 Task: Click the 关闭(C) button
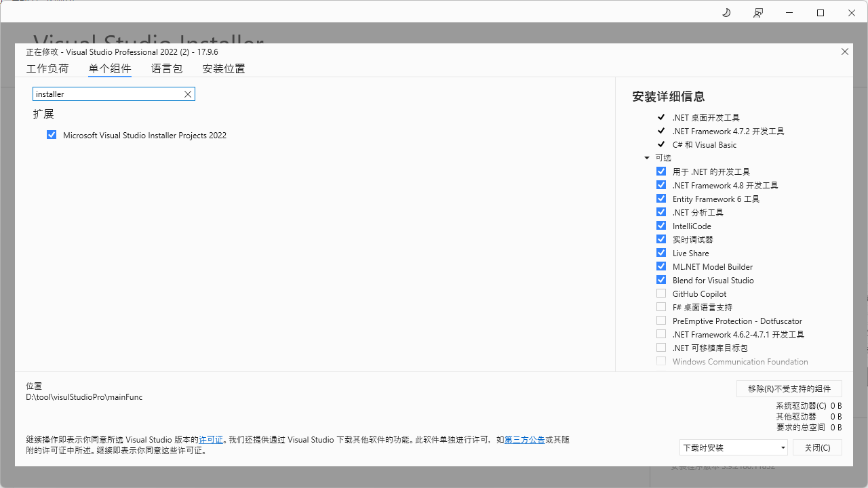click(x=817, y=448)
